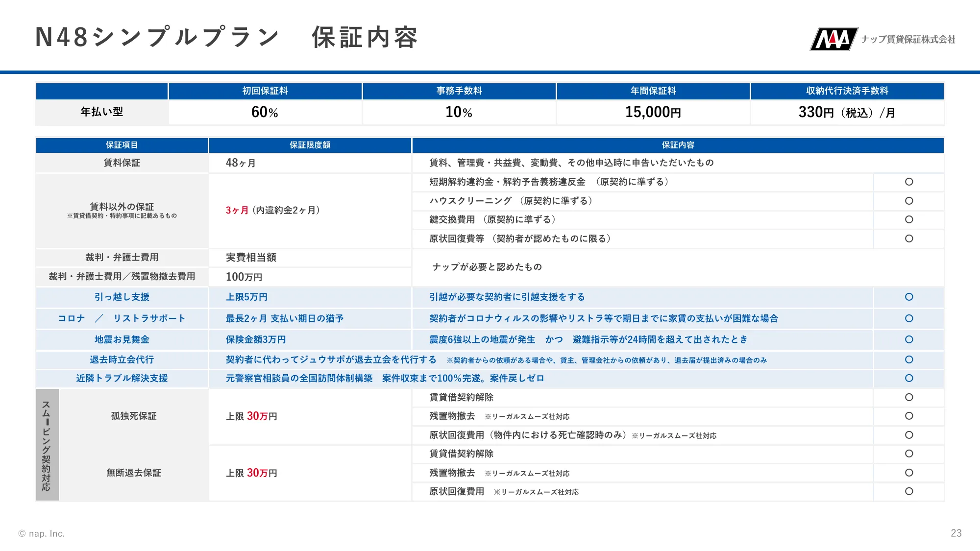Click the page number 23

(956, 533)
